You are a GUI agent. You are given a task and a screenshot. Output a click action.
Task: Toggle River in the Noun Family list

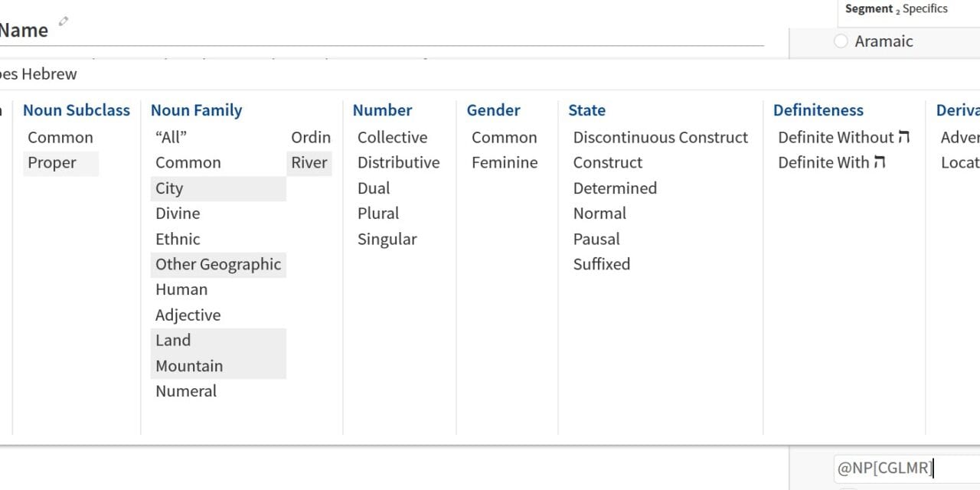pos(309,163)
